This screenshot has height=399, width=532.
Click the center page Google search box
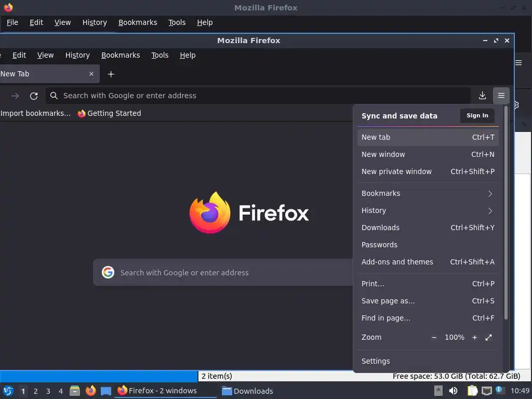point(223,272)
